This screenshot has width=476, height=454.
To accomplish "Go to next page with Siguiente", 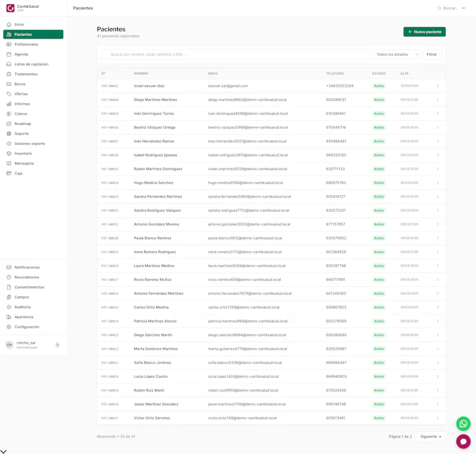I will tap(430, 436).
